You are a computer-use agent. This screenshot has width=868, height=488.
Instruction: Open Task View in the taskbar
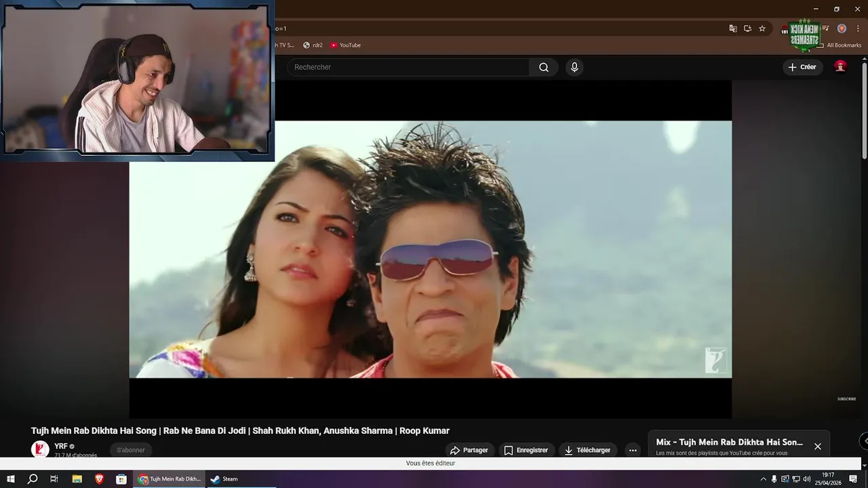(54, 479)
